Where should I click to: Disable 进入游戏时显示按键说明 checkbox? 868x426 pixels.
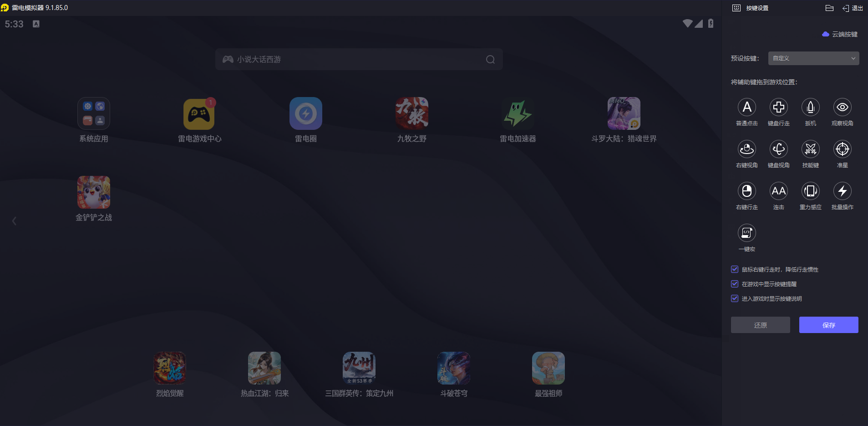tap(735, 298)
